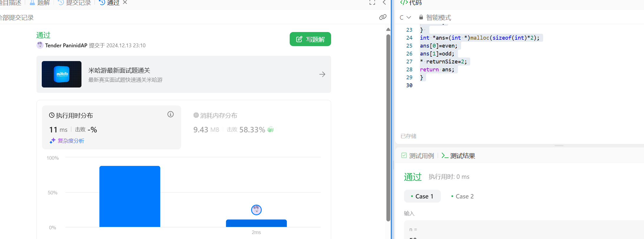
Task: Click the miHoYo banner thumbnail
Action: [61, 74]
